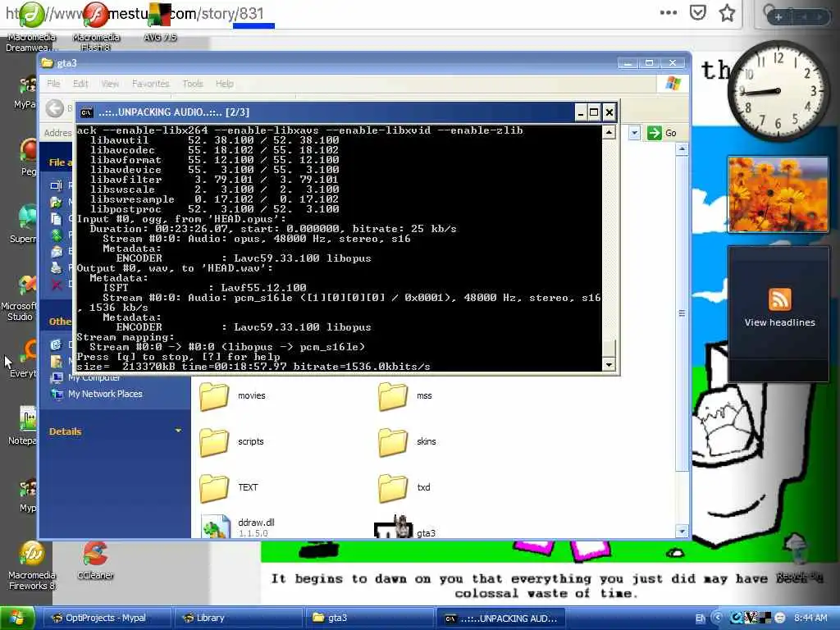The height and width of the screenshot is (630, 840).
Task: Click the console scrollbar thumb
Action: click(609, 348)
